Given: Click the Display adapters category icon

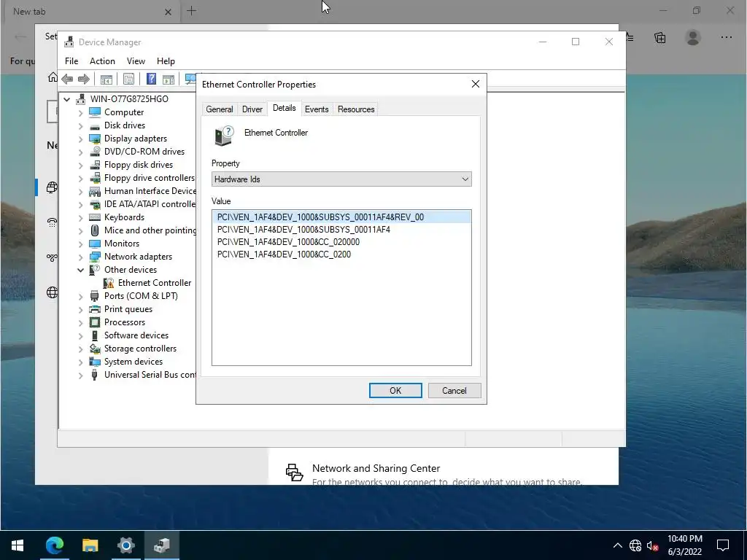Looking at the screenshot, I should [95, 139].
